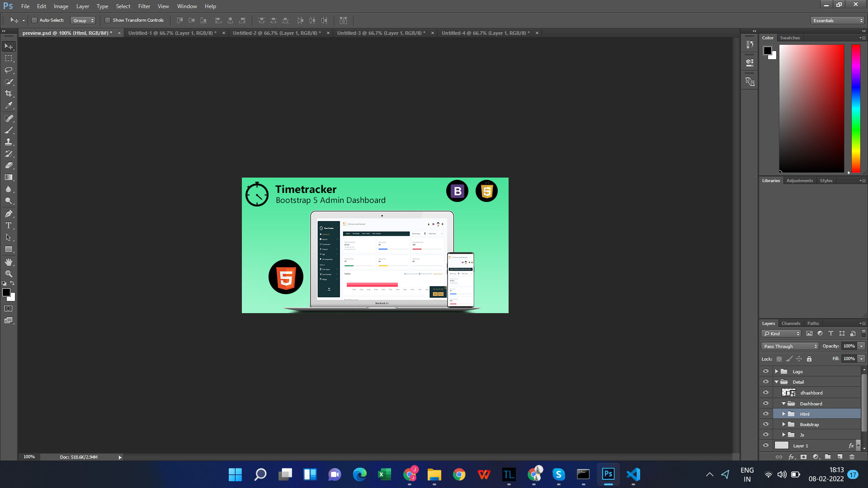Click the hue spectrum slider strip

point(856,108)
